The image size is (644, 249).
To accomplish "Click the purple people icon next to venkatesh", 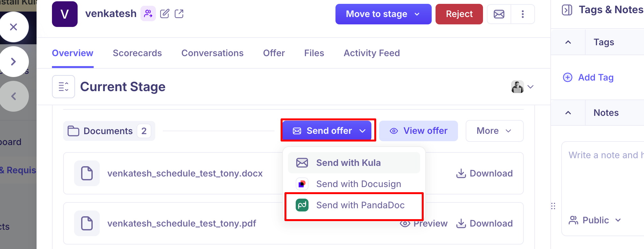I will [148, 14].
